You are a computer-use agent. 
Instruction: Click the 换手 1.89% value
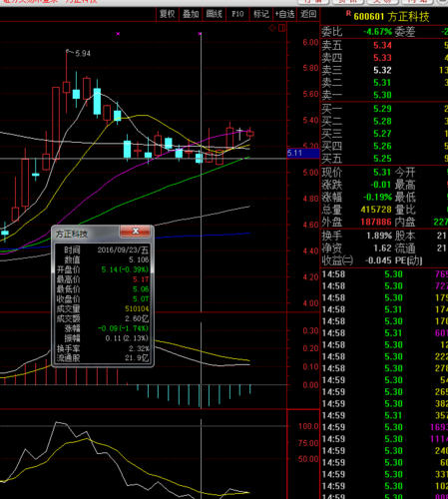pos(379,236)
